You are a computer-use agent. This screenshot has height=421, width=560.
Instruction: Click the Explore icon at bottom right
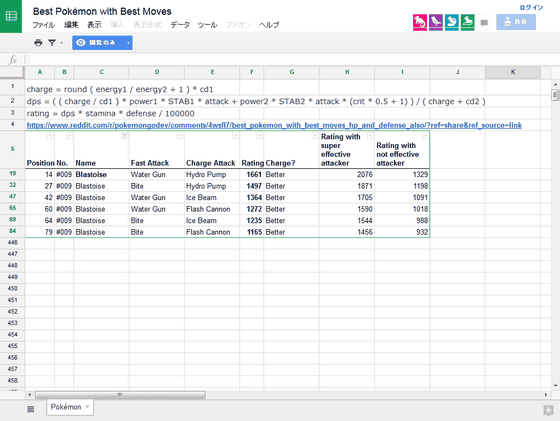click(x=548, y=410)
